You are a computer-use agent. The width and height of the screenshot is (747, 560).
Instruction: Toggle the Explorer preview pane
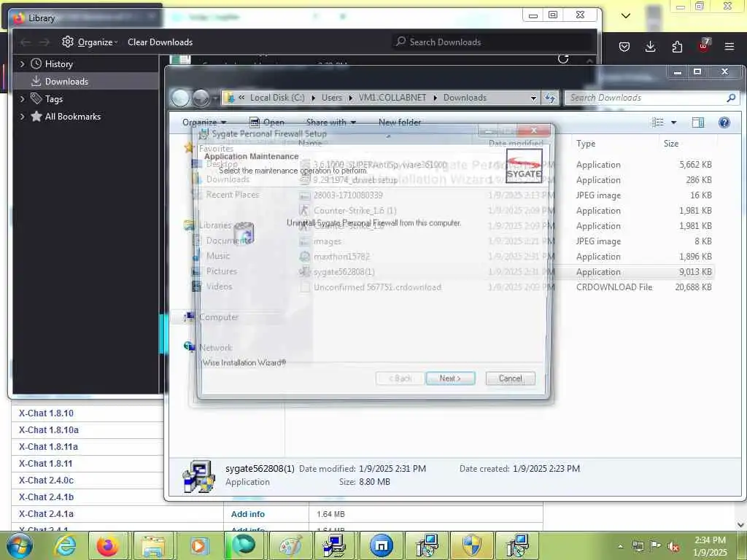pos(698,122)
